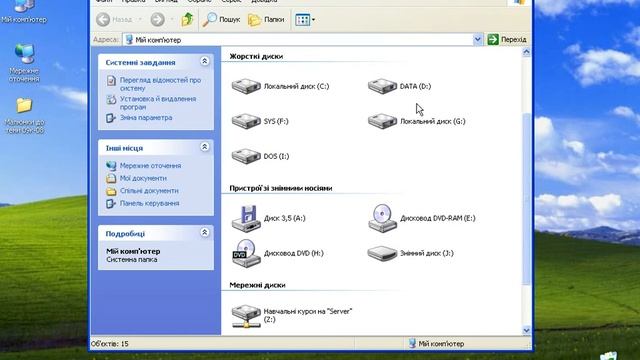640x360 pixels.
Task: Select Дисковод DVD (H:) drive icon
Action: tap(246, 253)
